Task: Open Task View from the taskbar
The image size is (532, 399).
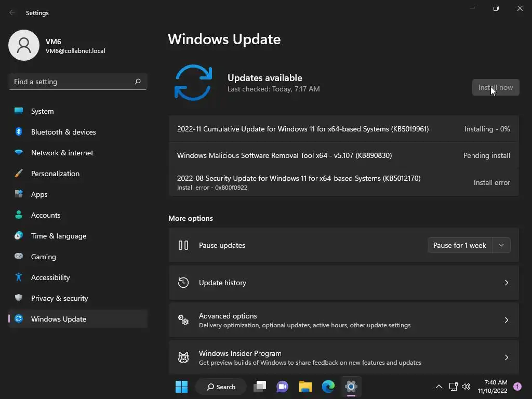Action: tap(260, 387)
